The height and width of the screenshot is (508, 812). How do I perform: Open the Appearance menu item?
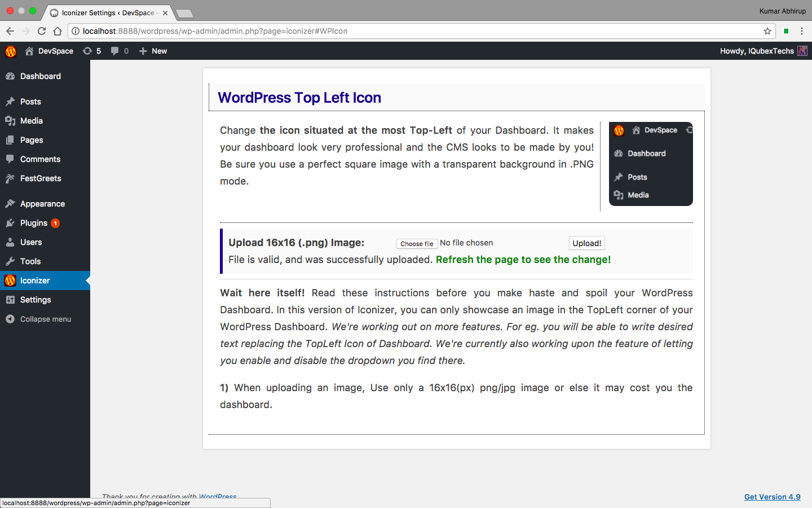pos(45,204)
